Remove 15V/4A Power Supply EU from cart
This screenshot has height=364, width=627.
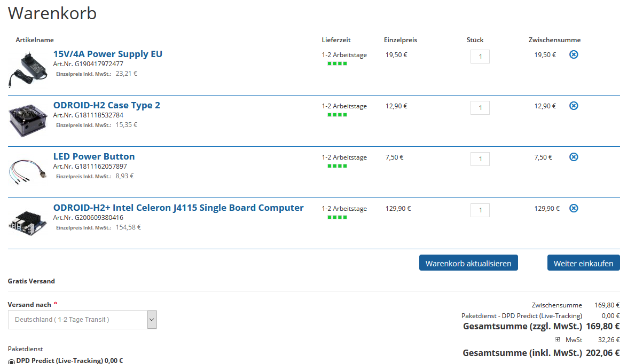click(x=574, y=54)
